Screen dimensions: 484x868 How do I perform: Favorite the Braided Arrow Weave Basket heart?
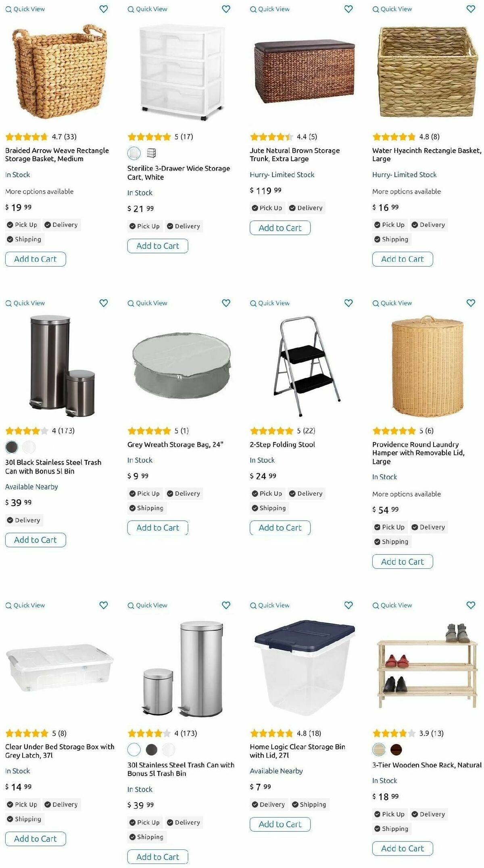coord(104,9)
